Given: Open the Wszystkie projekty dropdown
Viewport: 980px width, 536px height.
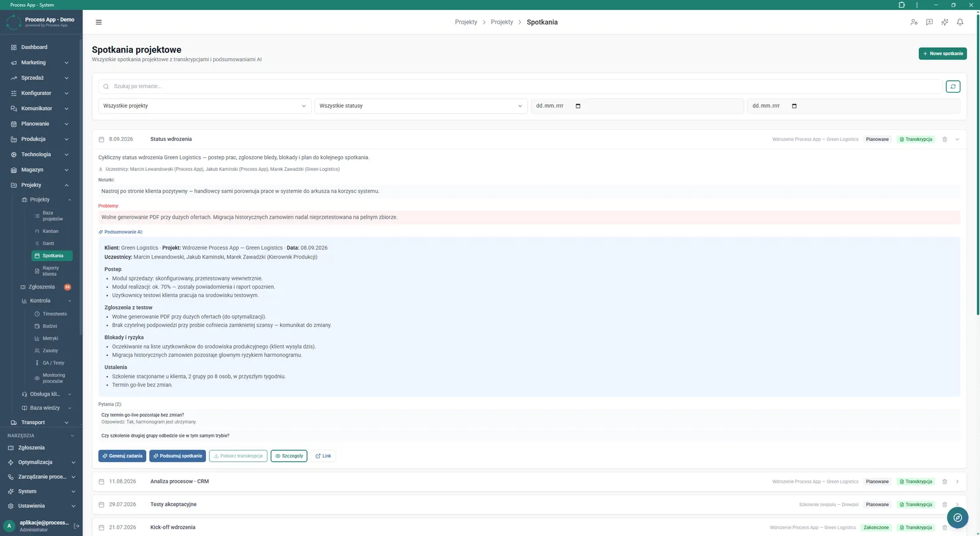Looking at the screenshot, I should 205,106.
